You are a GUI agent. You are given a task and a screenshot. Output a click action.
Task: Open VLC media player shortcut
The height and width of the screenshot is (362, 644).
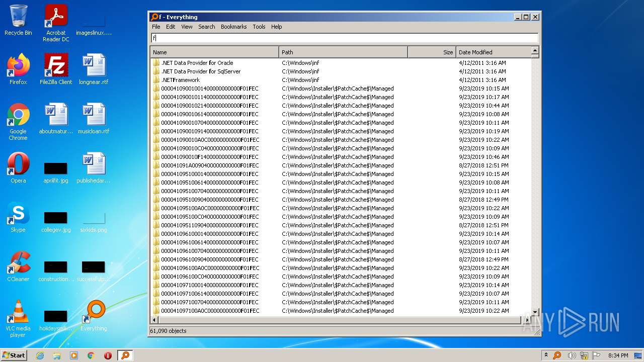pyautogui.click(x=18, y=319)
